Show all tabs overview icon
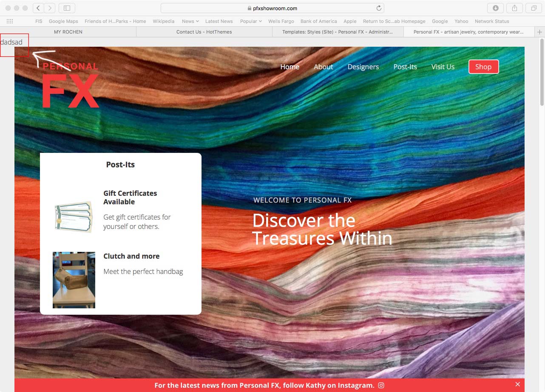Image resolution: width=545 pixels, height=392 pixels. point(534,8)
